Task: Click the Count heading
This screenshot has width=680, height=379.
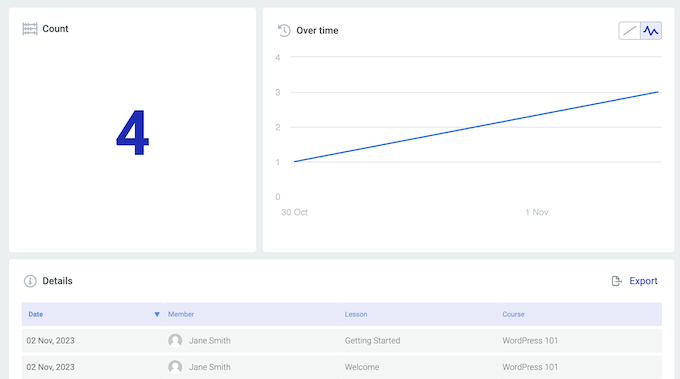Action: click(55, 29)
